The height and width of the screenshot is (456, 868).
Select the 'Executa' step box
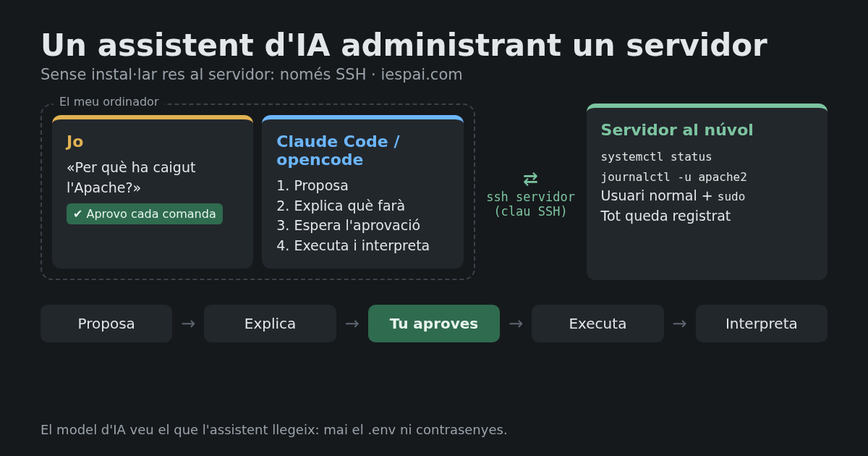597,324
